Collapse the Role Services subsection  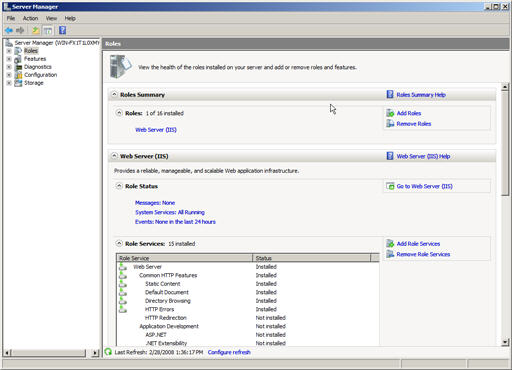[119, 244]
